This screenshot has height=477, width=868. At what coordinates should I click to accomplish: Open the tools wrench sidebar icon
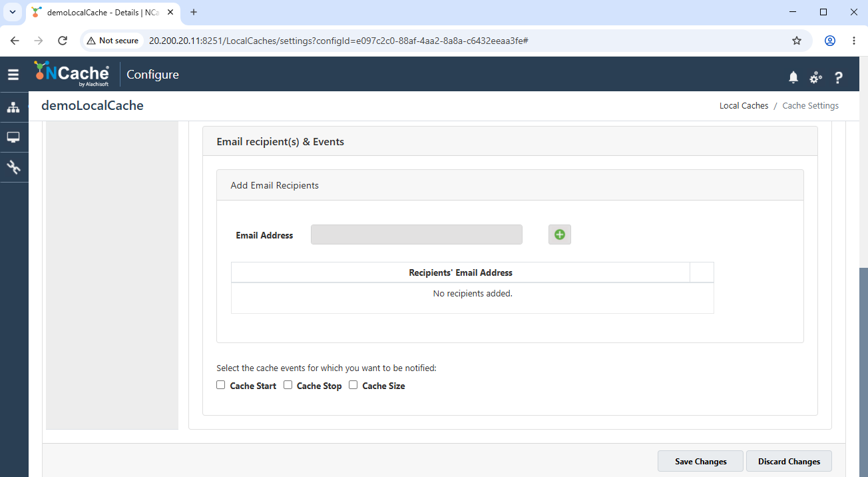pyautogui.click(x=13, y=167)
